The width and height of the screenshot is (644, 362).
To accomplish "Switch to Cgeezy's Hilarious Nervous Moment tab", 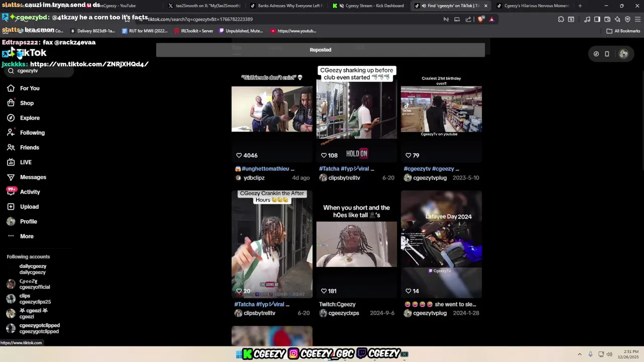I will (532, 6).
